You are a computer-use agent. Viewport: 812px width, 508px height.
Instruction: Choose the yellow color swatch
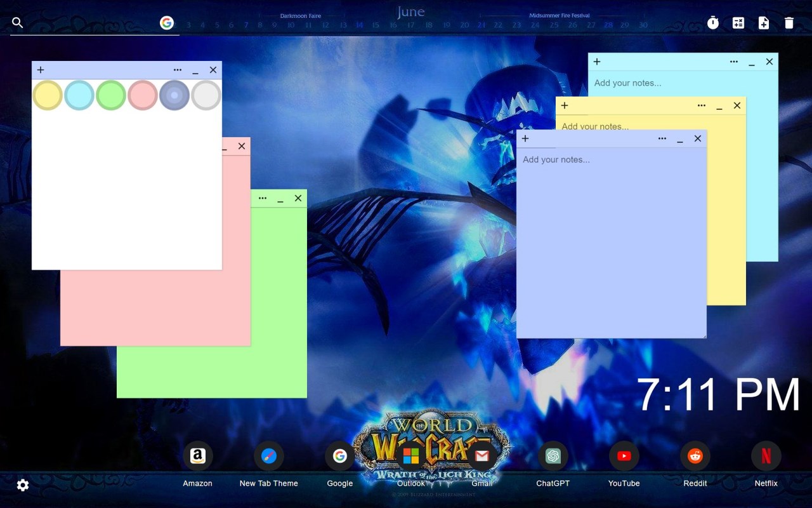coord(48,95)
